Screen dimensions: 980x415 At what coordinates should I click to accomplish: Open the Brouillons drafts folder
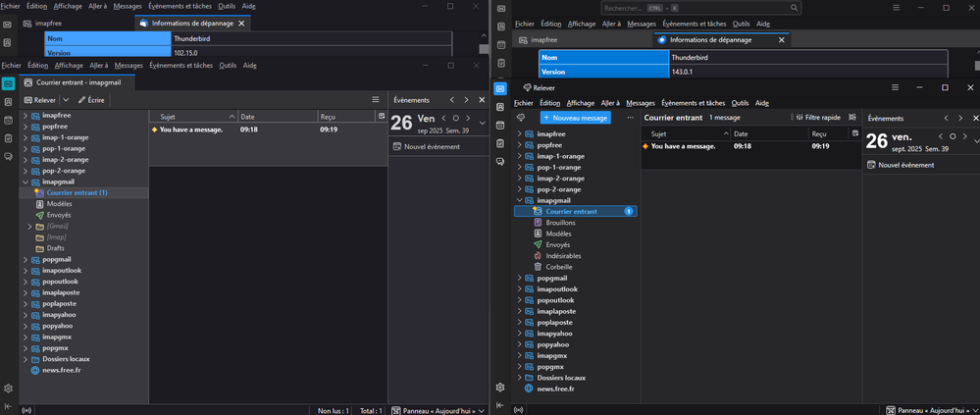click(x=560, y=223)
